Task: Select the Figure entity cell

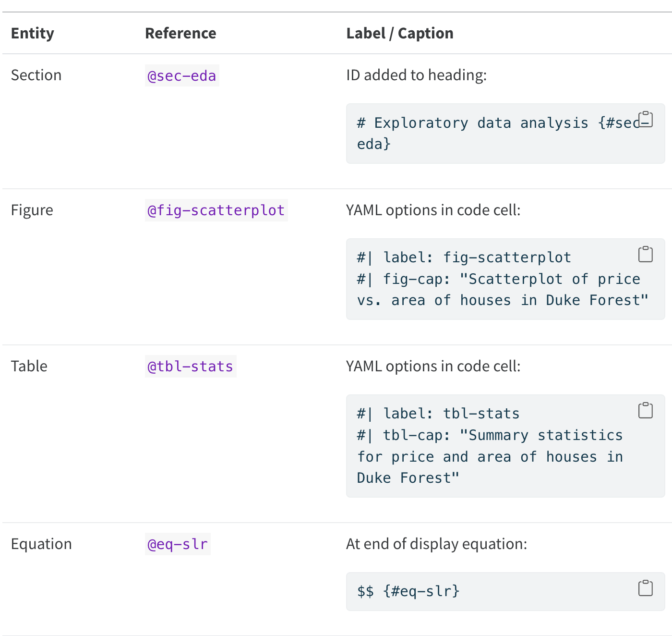Action: 32,210
